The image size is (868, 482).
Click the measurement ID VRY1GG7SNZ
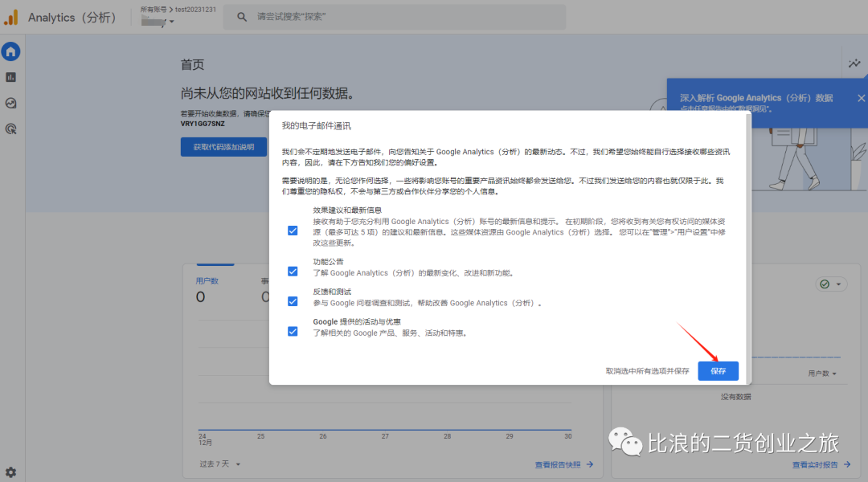tap(203, 124)
